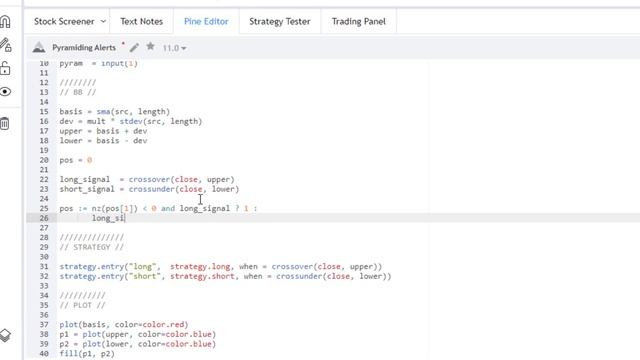Open the Strategy Tester tab

tap(280, 22)
